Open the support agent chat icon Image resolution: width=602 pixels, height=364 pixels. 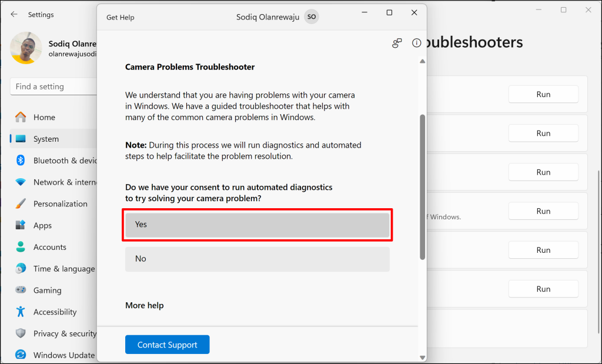pos(397,43)
